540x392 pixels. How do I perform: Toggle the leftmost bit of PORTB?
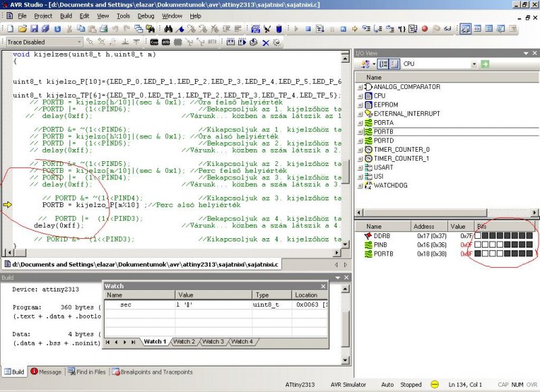click(x=478, y=254)
